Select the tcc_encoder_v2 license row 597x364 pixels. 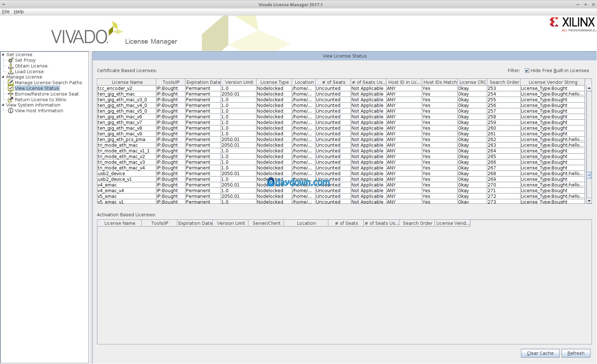tap(115, 88)
